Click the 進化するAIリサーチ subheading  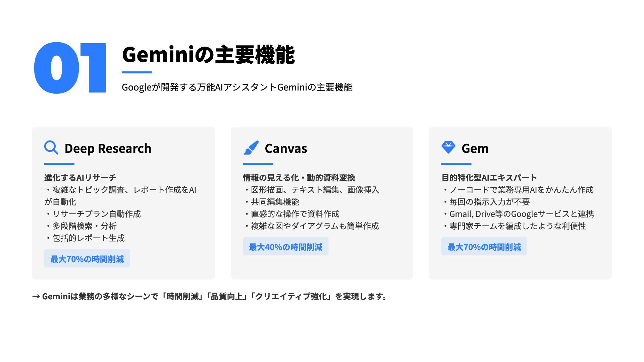[80, 178]
